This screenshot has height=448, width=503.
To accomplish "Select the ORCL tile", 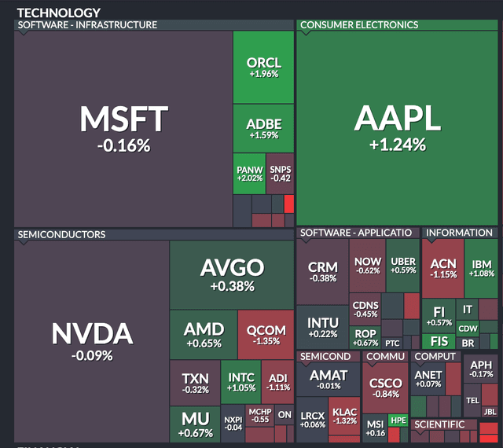I will point(263,68).
